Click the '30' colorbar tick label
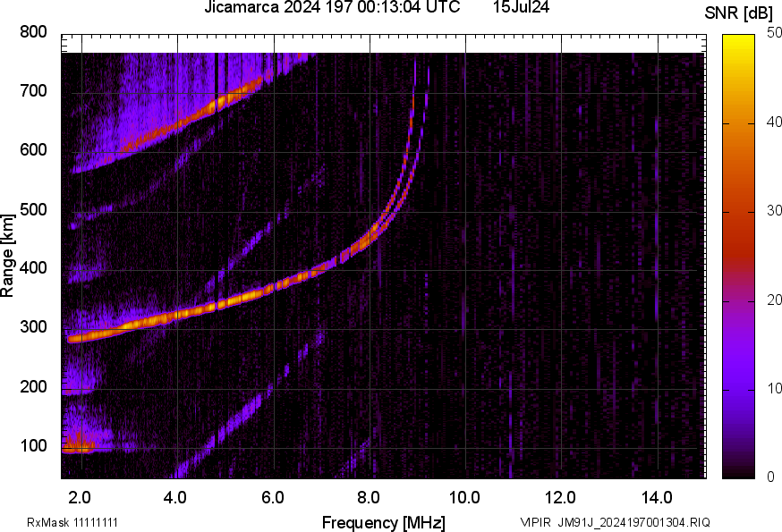 [774, 211]
